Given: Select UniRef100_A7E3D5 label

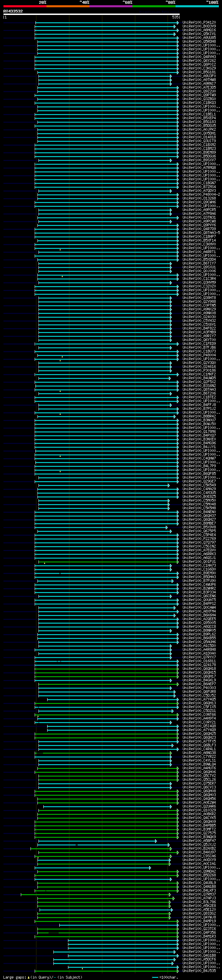Looking at the screenshot, I should 199,88.
